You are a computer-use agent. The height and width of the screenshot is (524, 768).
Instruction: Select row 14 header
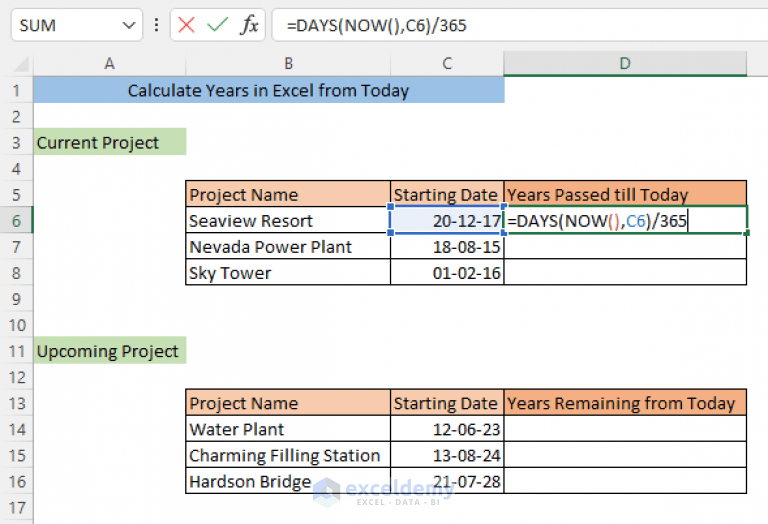click(x=17, y=429)
